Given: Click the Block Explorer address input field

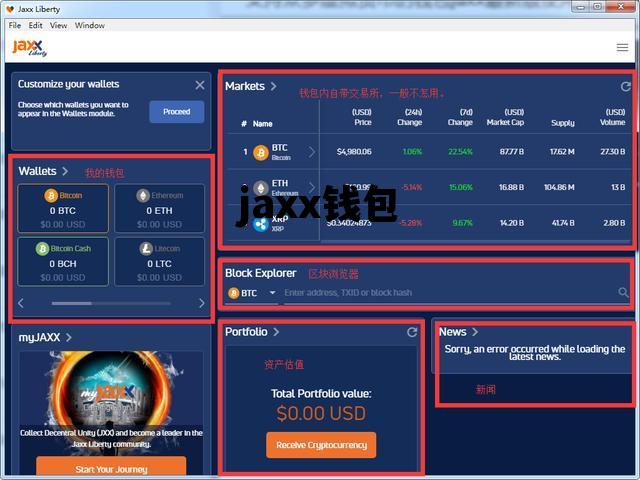Looking at the screenshot, I should pos(449,293).
